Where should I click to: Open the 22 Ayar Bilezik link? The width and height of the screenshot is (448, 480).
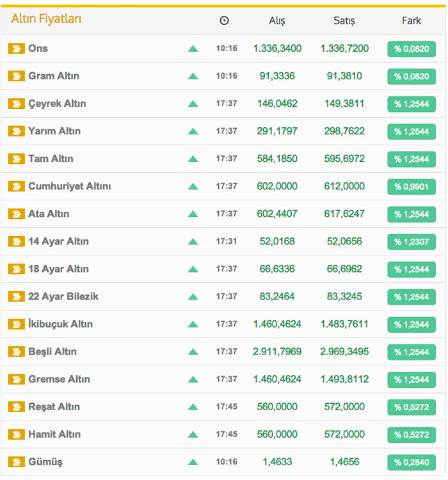[x=63, y=296]
